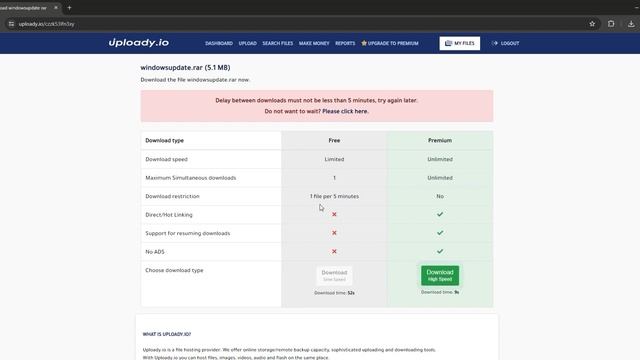Click the 'Download speed' row label
Image resolution: width=640 pixels, height=360 pixels.
coord(167,159)
